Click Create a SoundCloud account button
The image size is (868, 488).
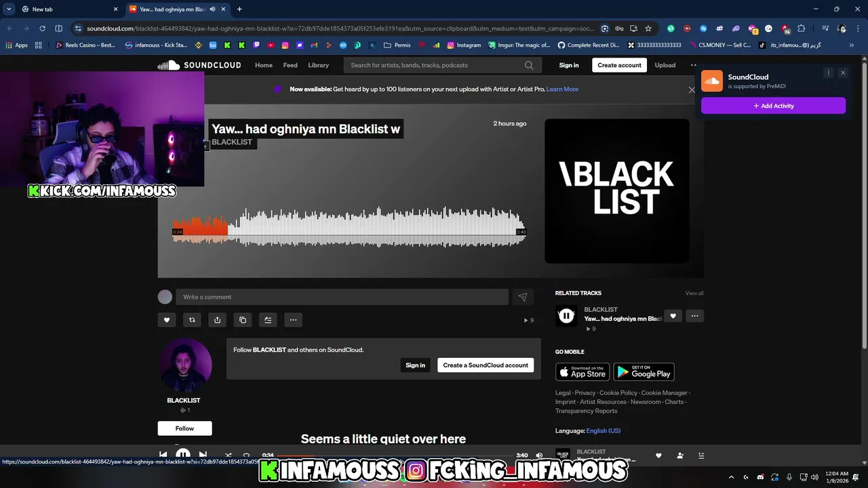pos(486,365)
